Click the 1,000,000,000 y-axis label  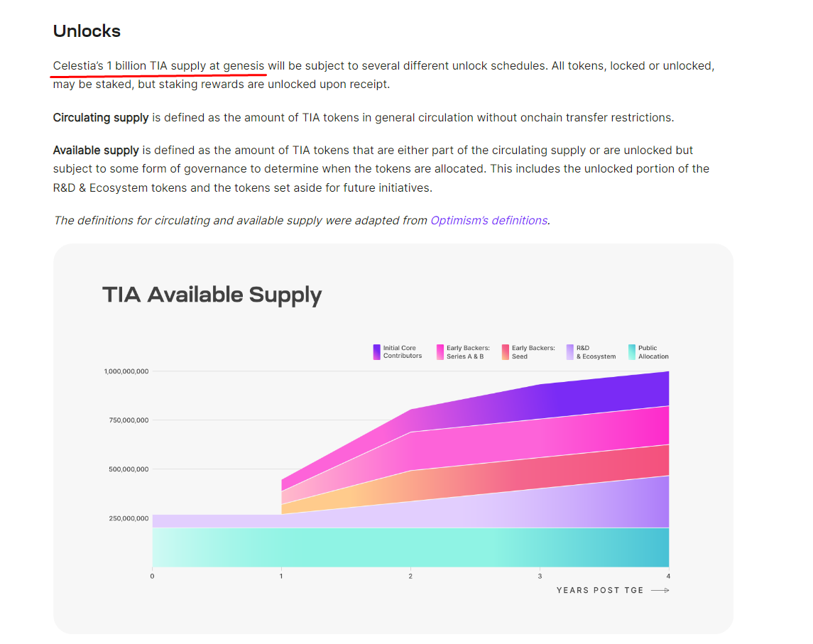pos(126,371)
